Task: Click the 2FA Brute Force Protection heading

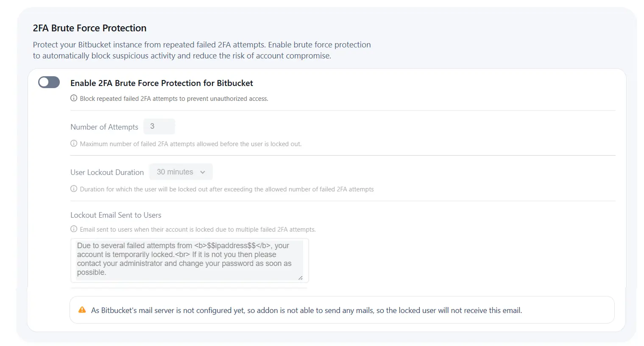Action: (x=89, y=28)
